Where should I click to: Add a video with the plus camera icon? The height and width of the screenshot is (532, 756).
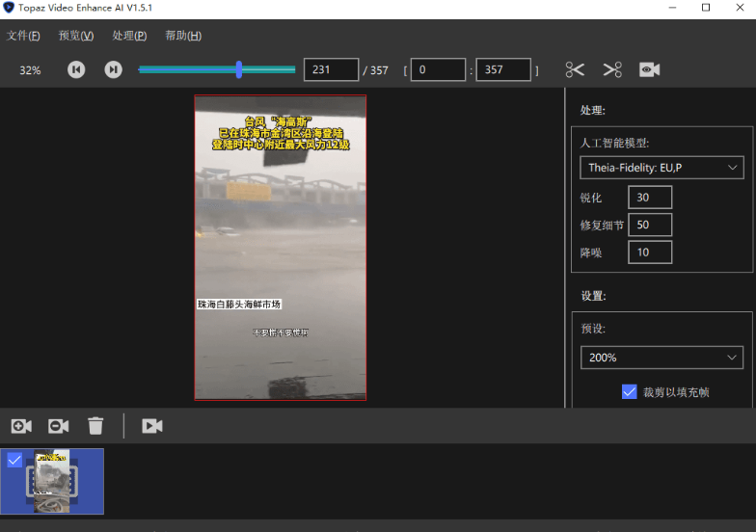[21, 426]
